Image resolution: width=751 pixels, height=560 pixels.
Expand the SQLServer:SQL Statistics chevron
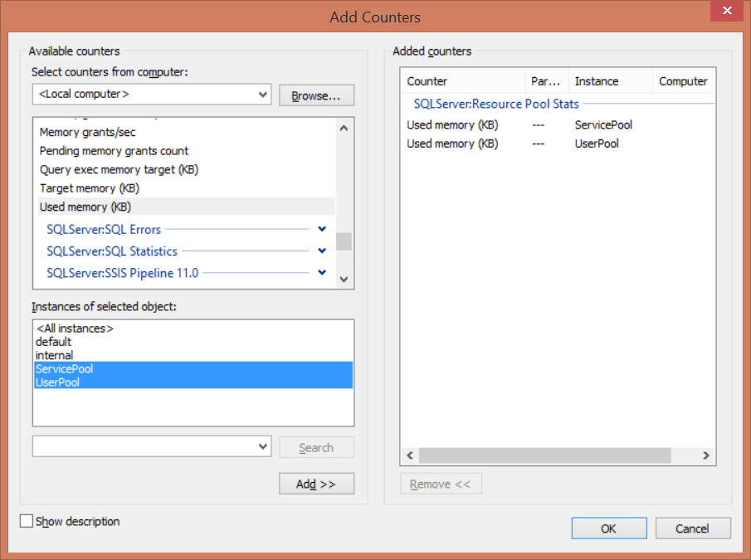tap(322, 251)
